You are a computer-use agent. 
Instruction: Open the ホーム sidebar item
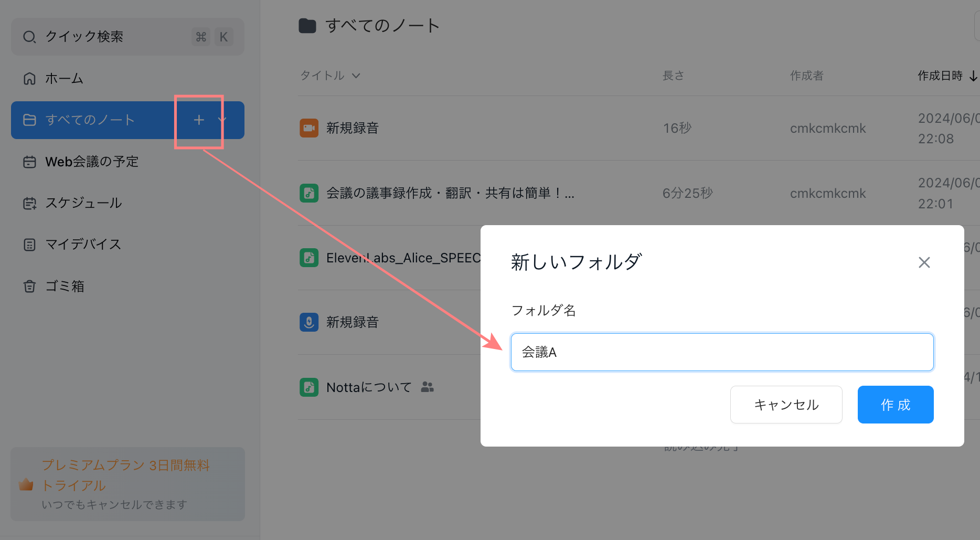point(64,79)
